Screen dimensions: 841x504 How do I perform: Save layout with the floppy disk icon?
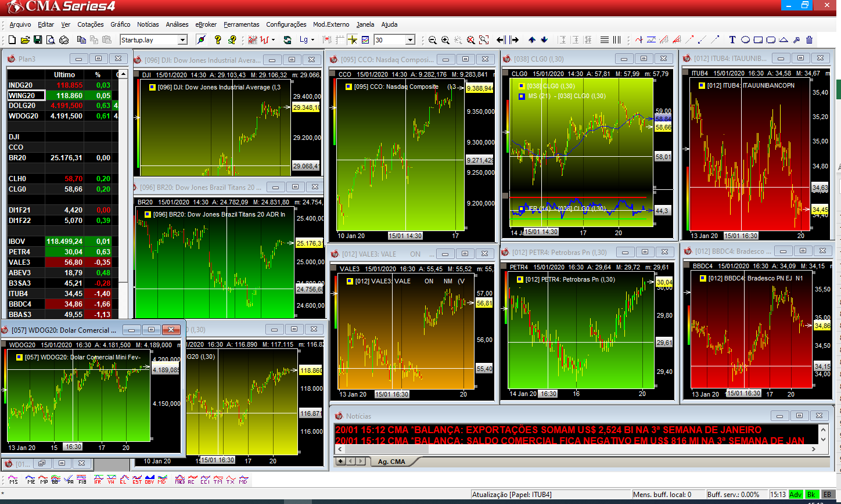click(38, 40)
